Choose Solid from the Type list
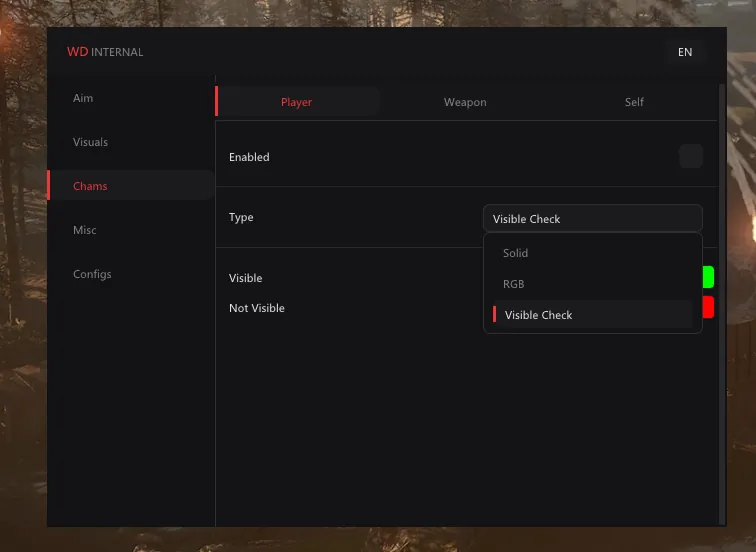The height and width of the screenshot is (552, 756). tap(593, 253)
